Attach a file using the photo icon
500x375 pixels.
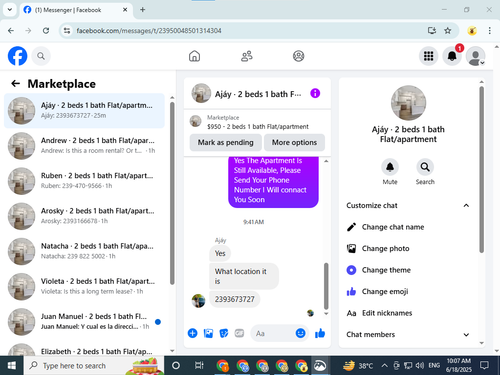208,333
